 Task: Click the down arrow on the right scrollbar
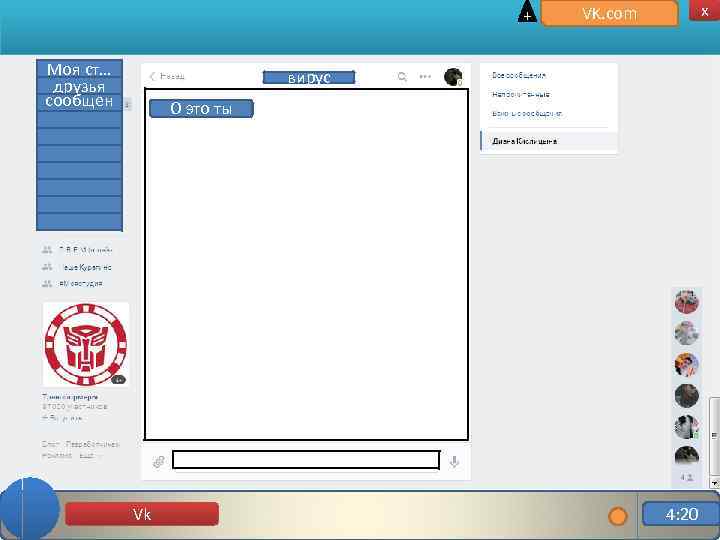[x=714, y=483]
